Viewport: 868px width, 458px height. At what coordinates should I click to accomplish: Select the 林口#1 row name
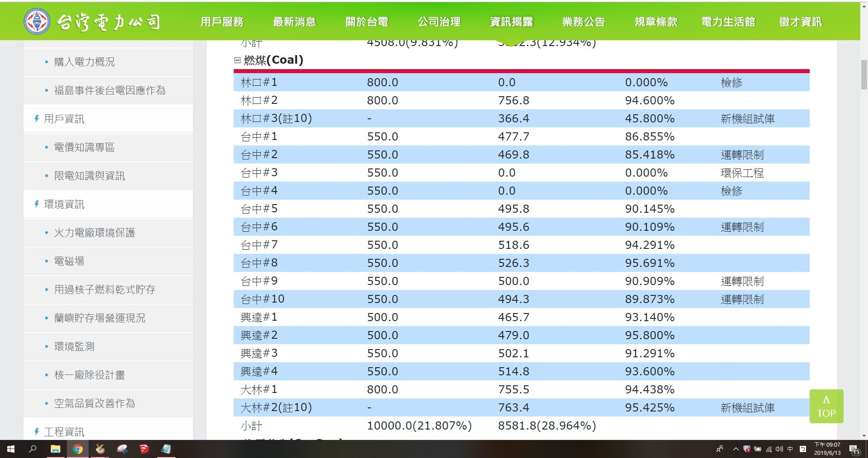pos(259,82)
